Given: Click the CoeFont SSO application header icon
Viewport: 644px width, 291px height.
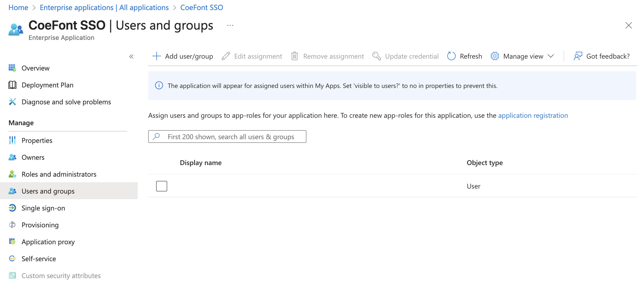Looking at the screenshot, I should [16, 29].
